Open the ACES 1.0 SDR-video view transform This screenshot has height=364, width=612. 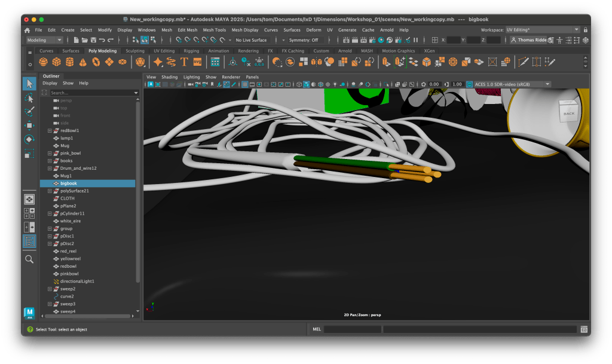click(x=508, y=84)
